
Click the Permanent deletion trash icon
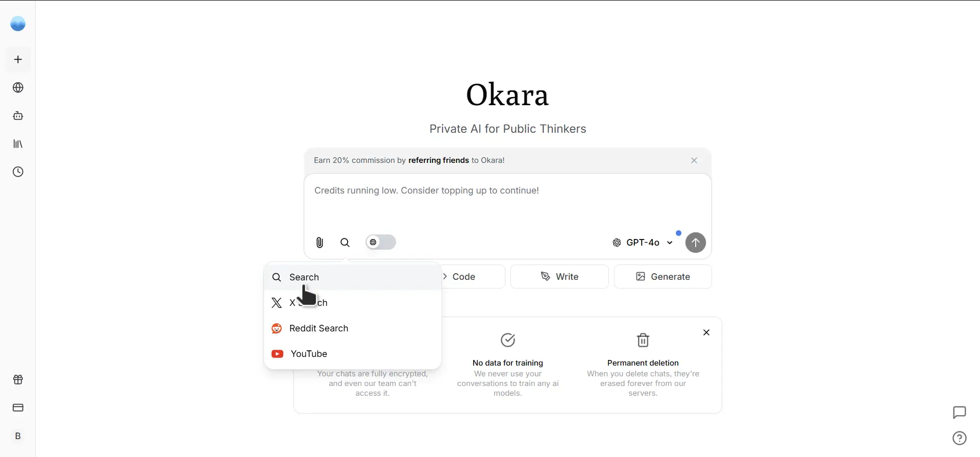[643, 340]
